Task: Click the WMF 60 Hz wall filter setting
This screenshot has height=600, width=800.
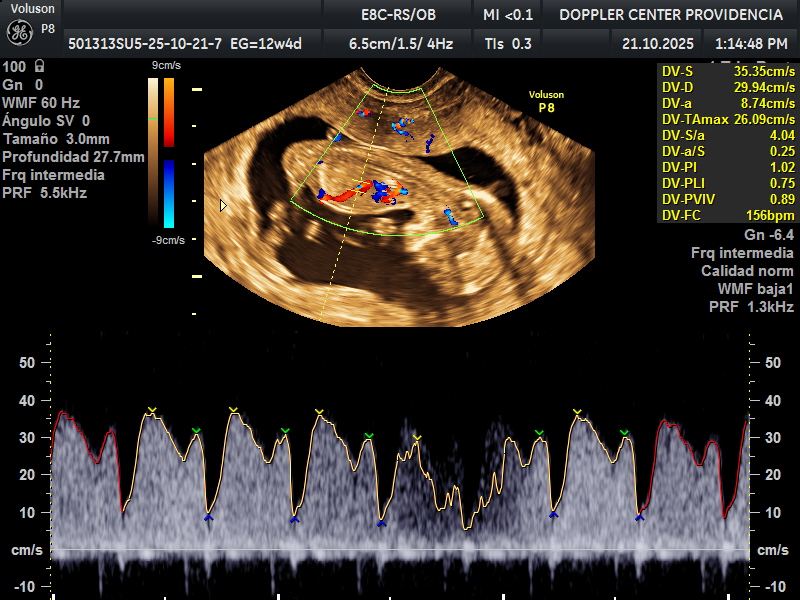Action: [x=41, y=102]
